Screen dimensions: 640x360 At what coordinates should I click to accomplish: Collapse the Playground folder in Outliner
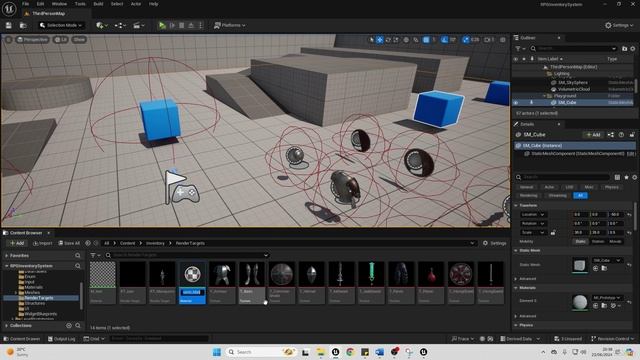(544, 96)
